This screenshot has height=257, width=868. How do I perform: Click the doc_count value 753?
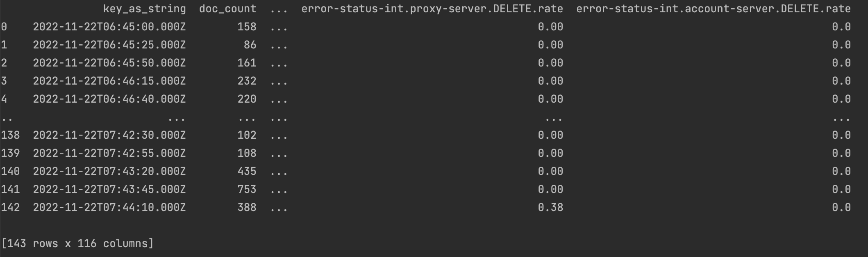pyautogui.click(x=247, y=189)
